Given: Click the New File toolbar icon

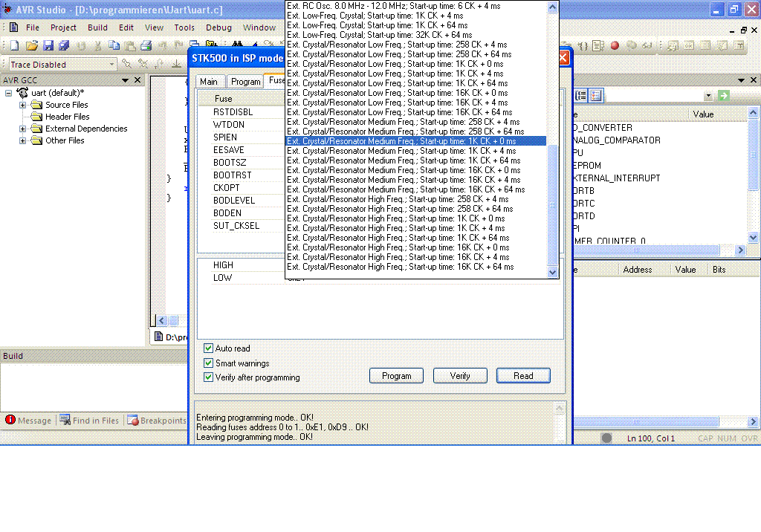Looking at the screenshot, I should [x=15, y=45].
